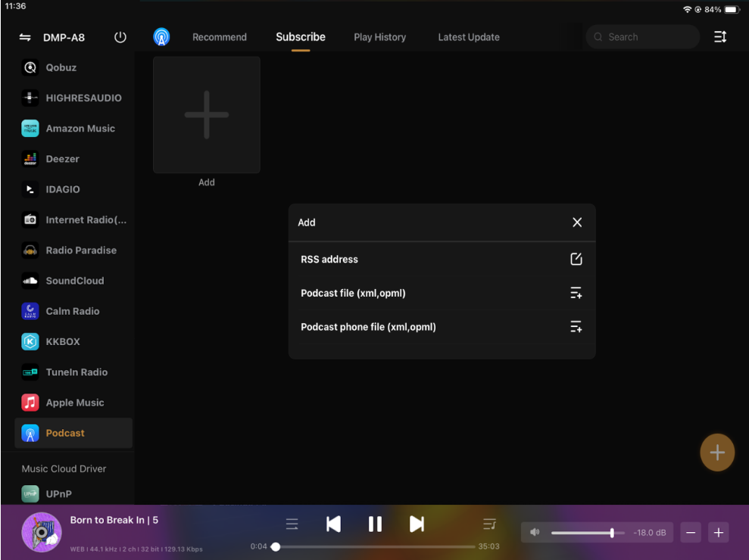Select the Subscribe tab
749x560 pixels.
point(301,37)
